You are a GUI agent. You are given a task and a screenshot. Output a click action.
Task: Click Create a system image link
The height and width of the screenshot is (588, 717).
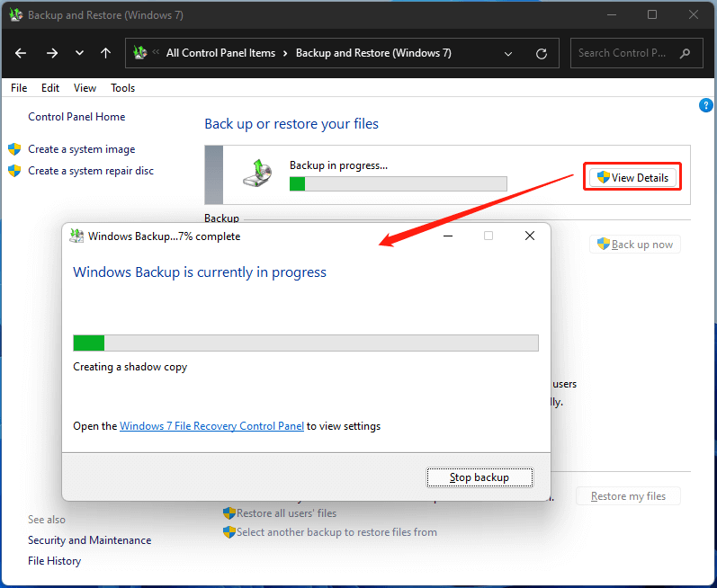81,149
